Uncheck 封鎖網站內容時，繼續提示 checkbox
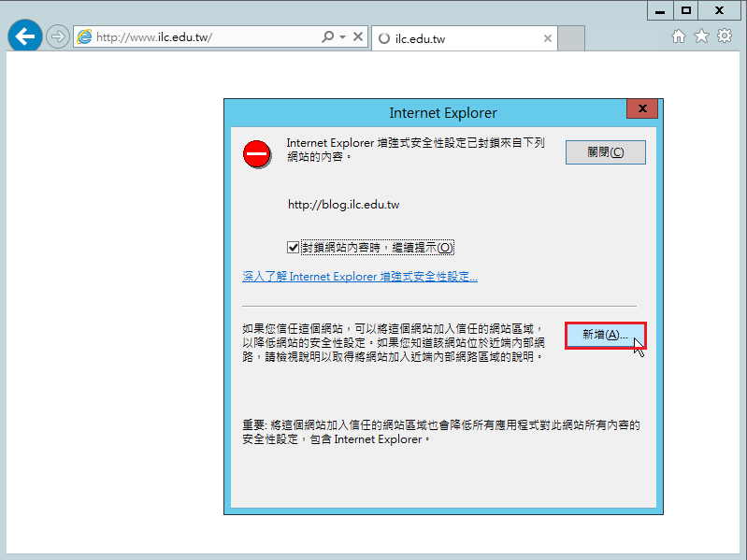Screen dimensions: 747x560 tap(293, 248)
